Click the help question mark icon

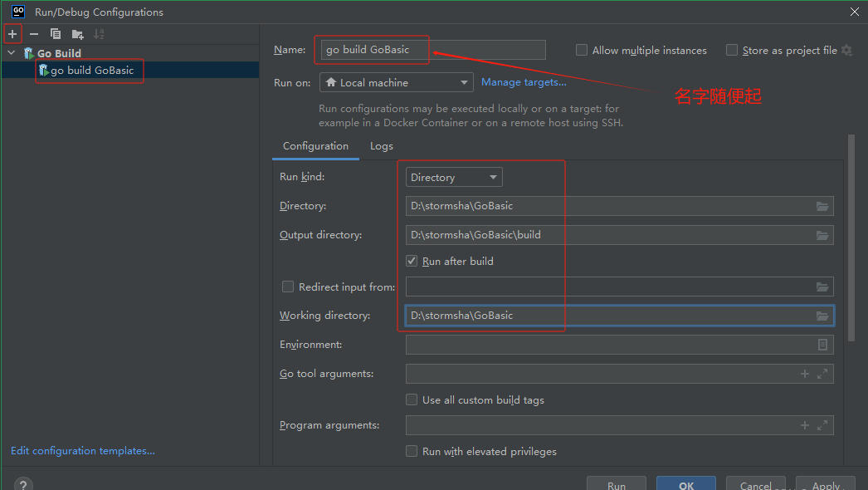pos(23,484)
